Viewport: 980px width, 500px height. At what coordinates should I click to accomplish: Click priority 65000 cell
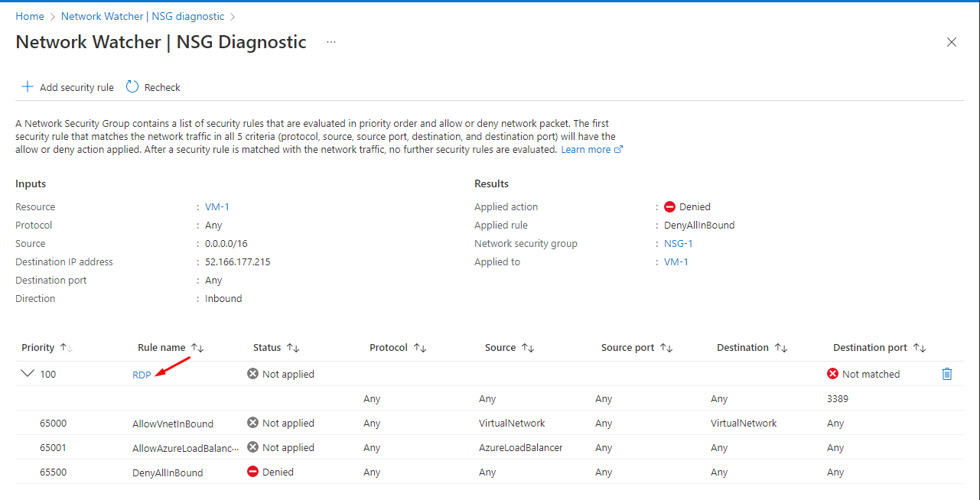pyautogui.click(x=54, y=423)
